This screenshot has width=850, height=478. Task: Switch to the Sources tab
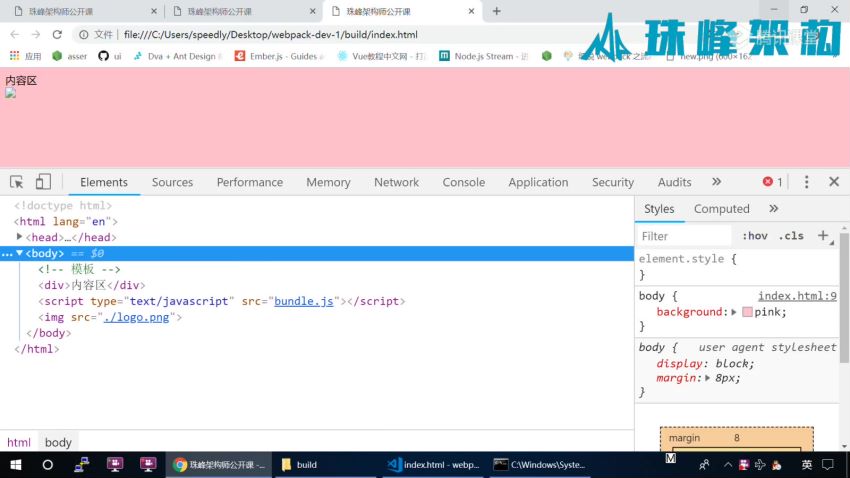tap(172, 182)
